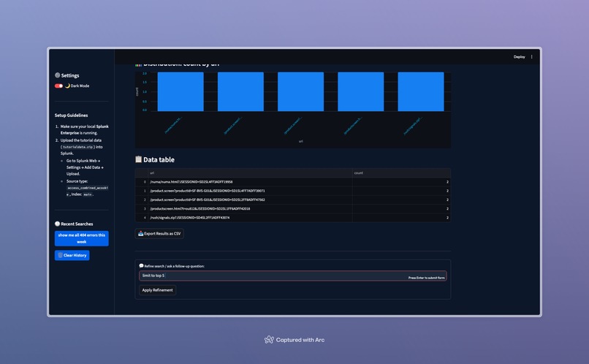Click count cell in table row 4
The width and height of the screenshot is (589, 364).
[401, 218]
